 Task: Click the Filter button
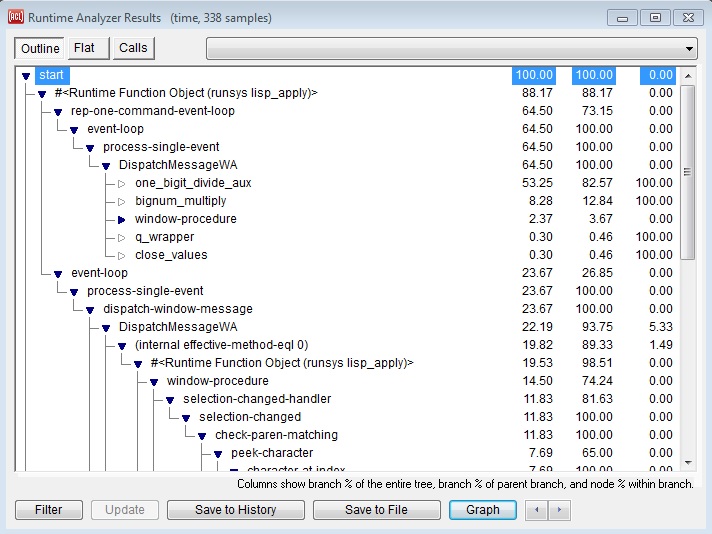48,510
